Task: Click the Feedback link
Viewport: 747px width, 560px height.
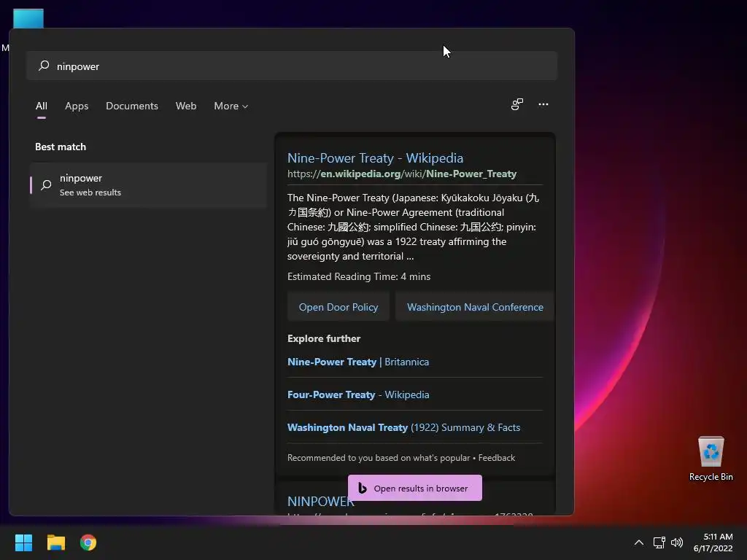Action: [x=496, y=458]
